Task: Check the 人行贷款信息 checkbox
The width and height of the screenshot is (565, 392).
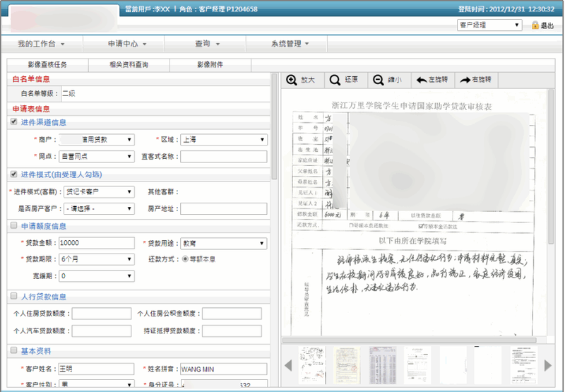Action: [x=13, y=296]
